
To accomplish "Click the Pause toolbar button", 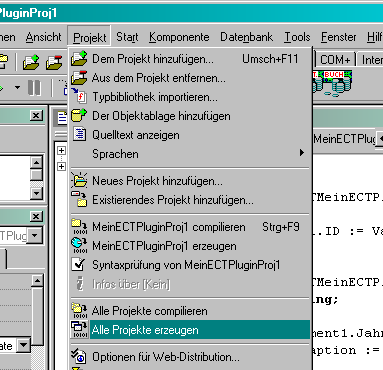I will coord(34,88).
